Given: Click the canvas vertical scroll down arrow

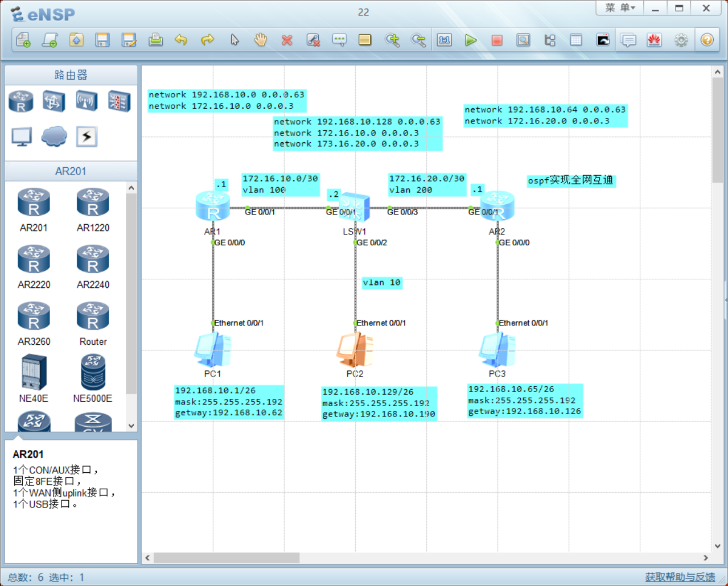Looking at the screenshot, I should click(718, 546).
